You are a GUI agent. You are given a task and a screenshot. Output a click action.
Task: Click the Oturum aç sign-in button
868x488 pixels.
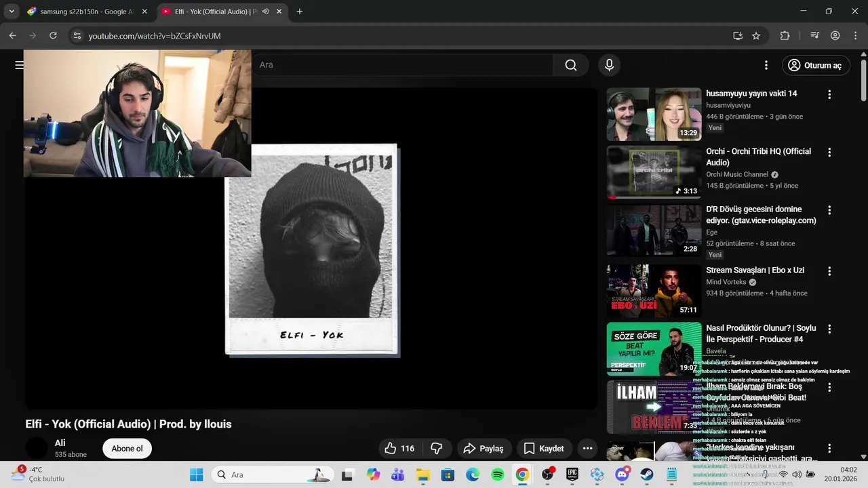coord(815,65)
